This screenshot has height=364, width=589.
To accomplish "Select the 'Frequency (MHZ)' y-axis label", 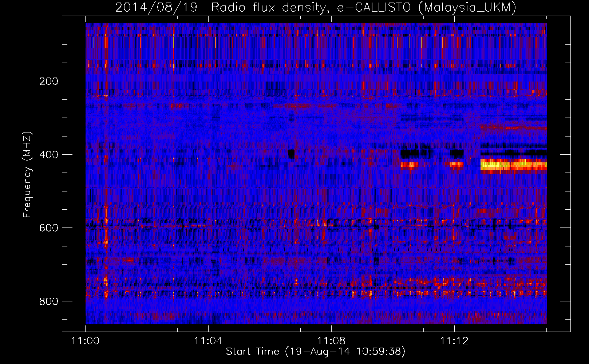I will [x=27, y=175].
